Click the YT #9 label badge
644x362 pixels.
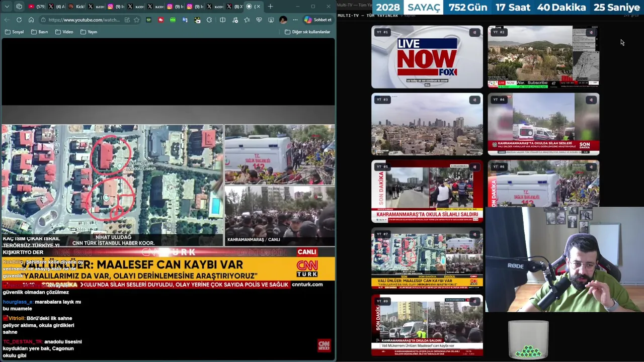[x=382, y=301]
